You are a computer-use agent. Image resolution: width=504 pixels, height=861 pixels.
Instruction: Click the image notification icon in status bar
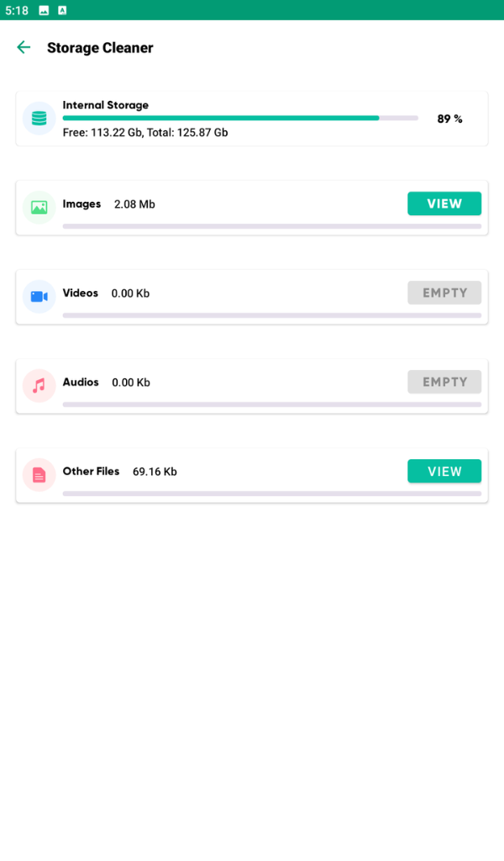[44, 10]
